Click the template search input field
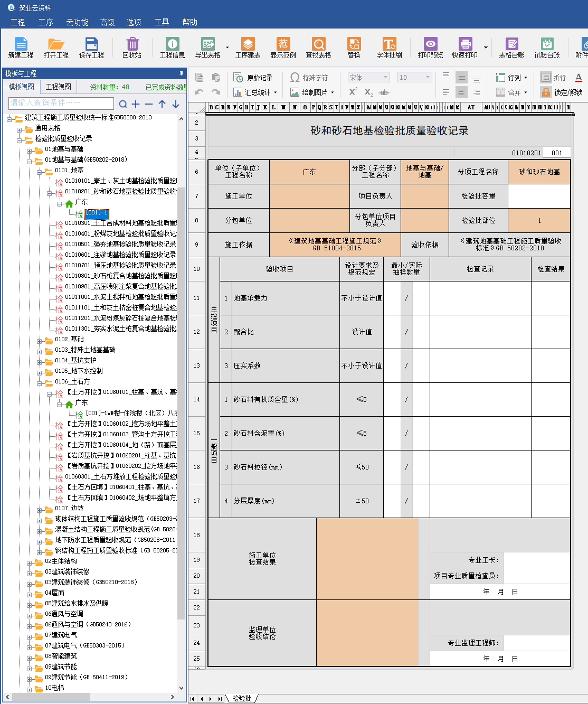588x704 pixels. (x=61, y=103)
